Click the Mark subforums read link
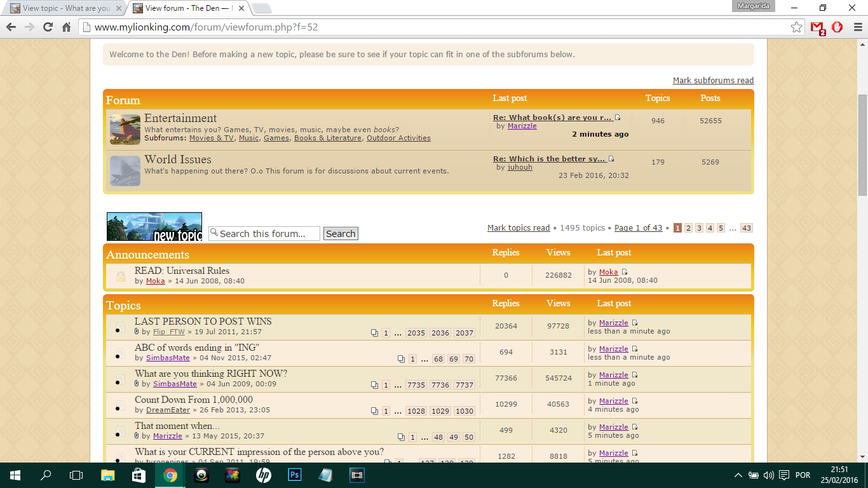Image resolution: width=868 pixels, height=488 pixels. (713, 81)
